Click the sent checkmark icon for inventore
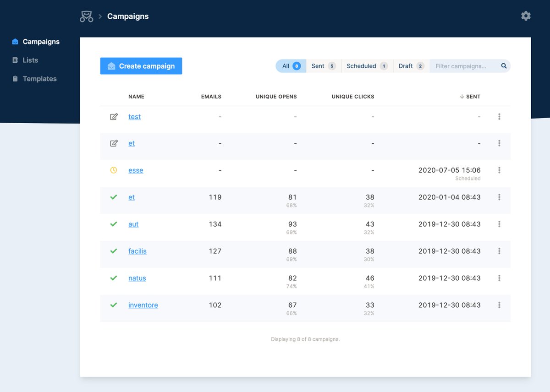 [x=114, y=305]
